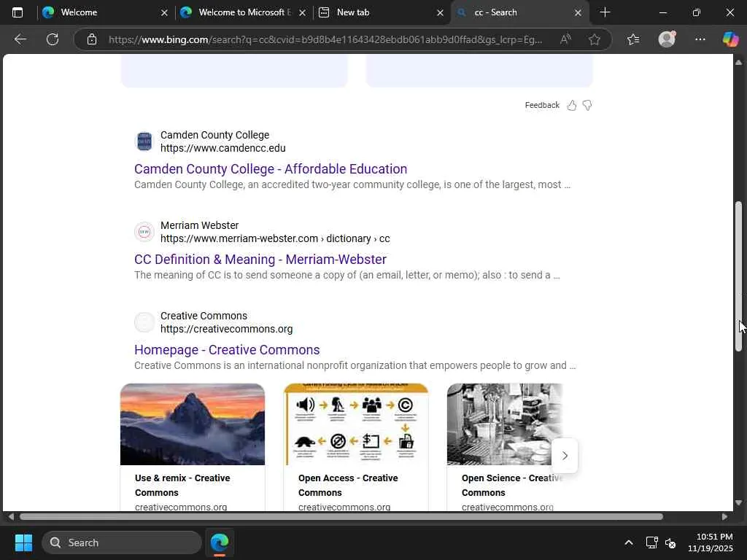Open Homepage - Creative Commons link
The width and height of the screenshot is (747, 560).
[227, 350]
